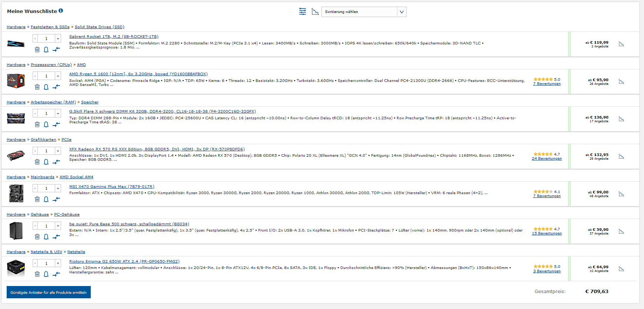Open Solid State Drives (SSD) breadcrumb
The image size is (644, 309).
(x=100, y=27)
